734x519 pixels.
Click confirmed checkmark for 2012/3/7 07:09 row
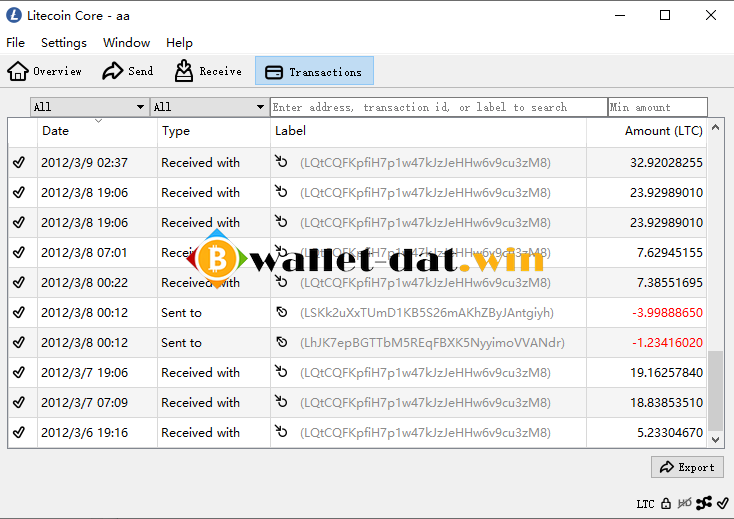click(x=19, y=402)
